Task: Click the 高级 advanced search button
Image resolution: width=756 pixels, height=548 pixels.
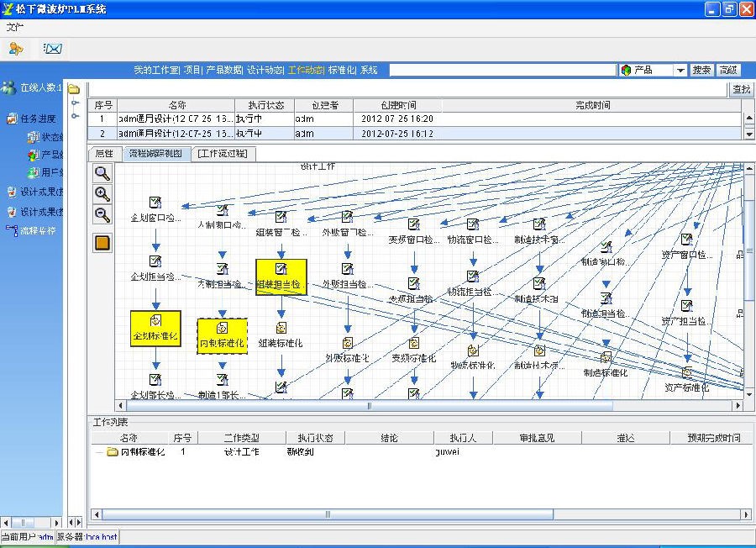Action: pyautogui.click(x=728, y=71)
